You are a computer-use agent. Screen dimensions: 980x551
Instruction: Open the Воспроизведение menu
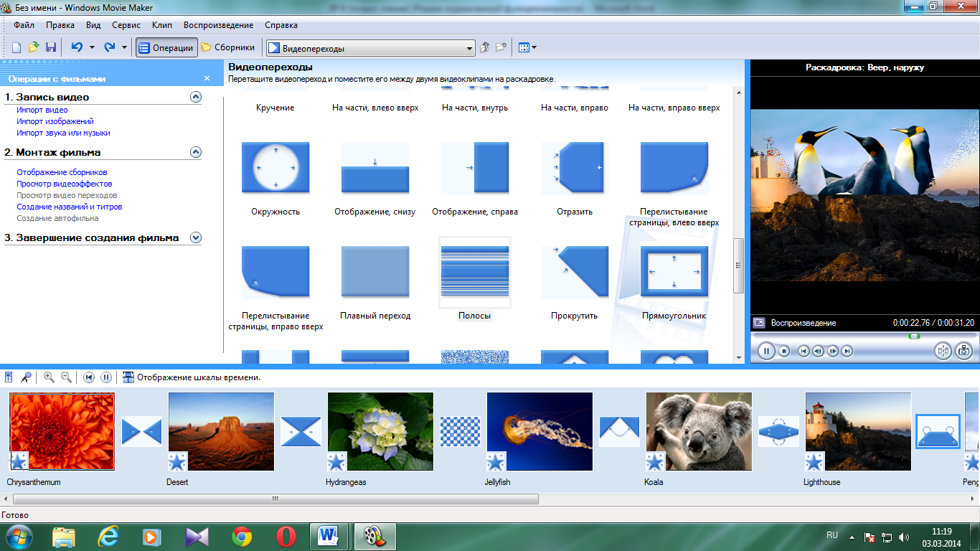pyautogui.click(x=218, y=25)
